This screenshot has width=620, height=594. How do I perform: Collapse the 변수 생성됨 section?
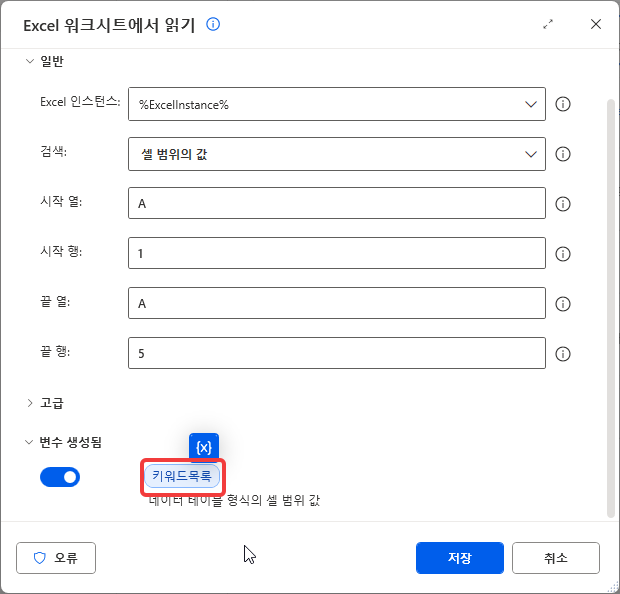(x=29, y=442)
